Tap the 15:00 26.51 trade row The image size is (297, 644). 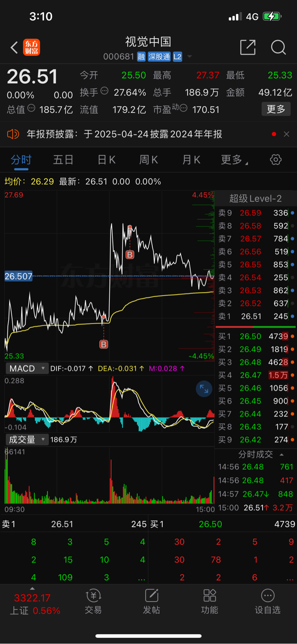(x=256, y=508)
